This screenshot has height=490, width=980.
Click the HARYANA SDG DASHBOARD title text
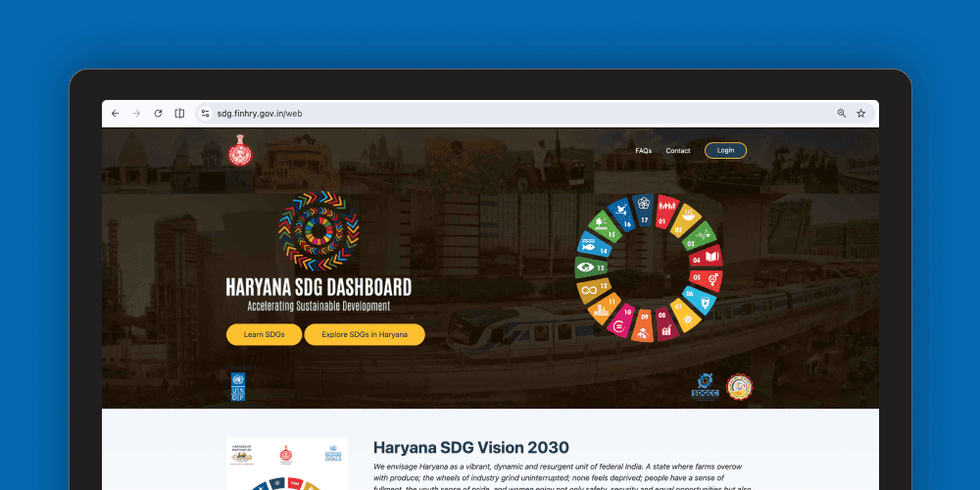click(x=318, y=287)
